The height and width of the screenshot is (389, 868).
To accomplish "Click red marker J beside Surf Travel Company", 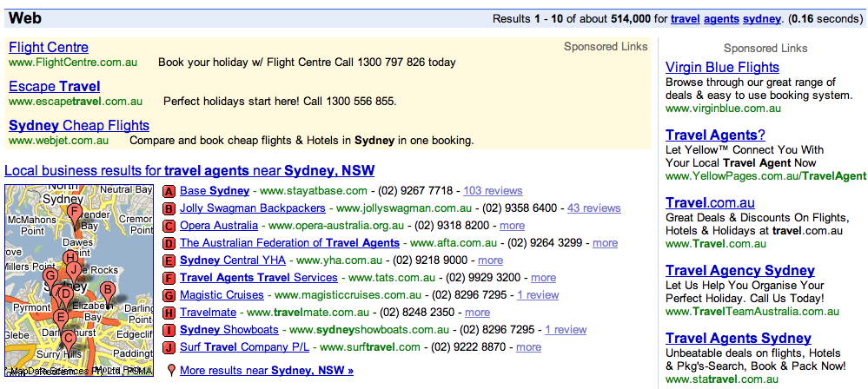I will [169, 347].
